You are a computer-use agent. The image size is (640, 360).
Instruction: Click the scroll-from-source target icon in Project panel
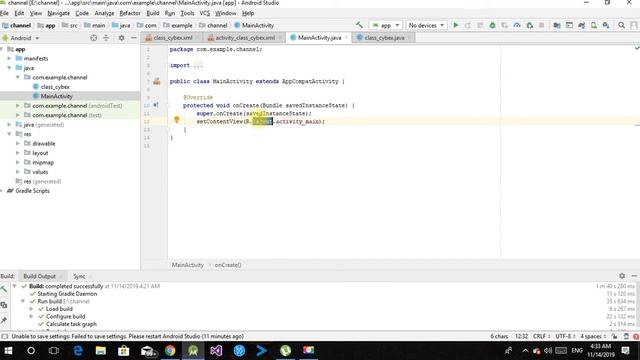[x=93, y=38]
